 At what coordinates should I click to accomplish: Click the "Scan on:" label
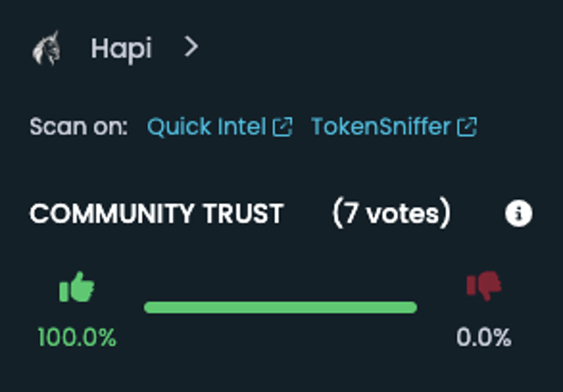tap(79, 127)
